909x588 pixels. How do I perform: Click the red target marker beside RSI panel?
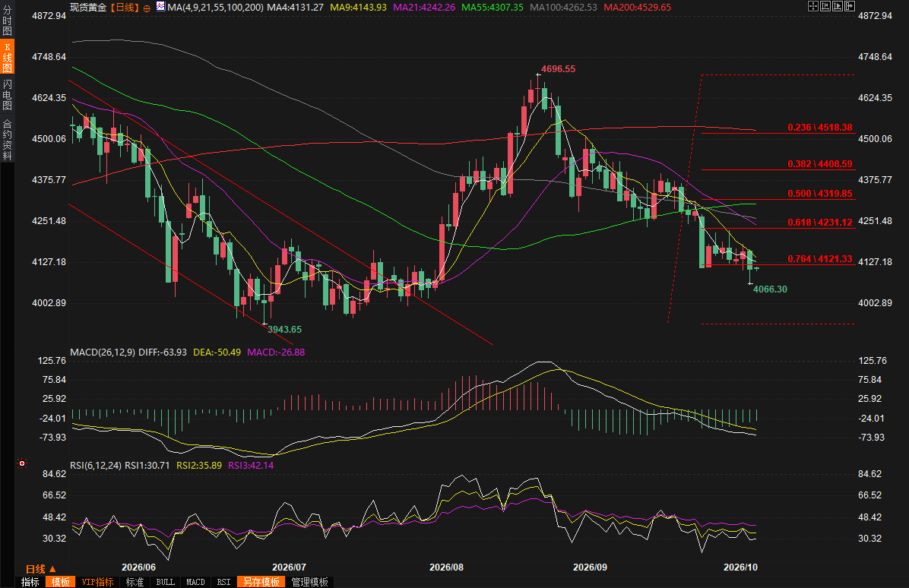tap(22, 463)
